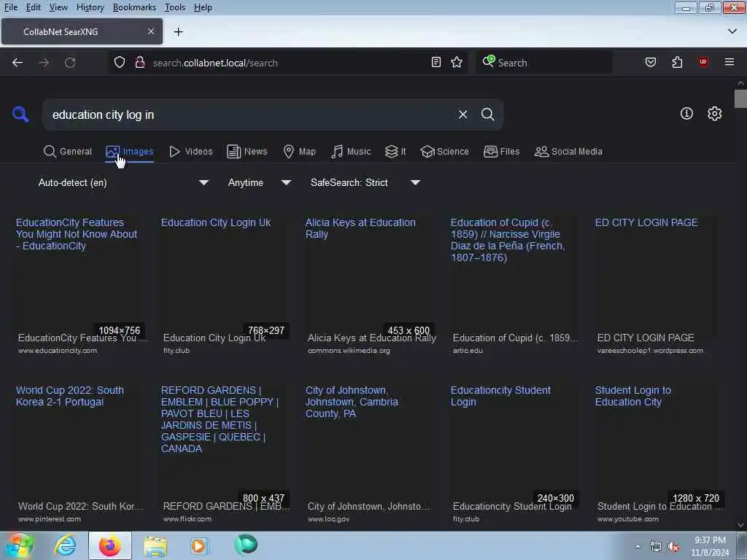Switch to the Videos search category
This screenshot has width=747, height=560.
[190, 152]
